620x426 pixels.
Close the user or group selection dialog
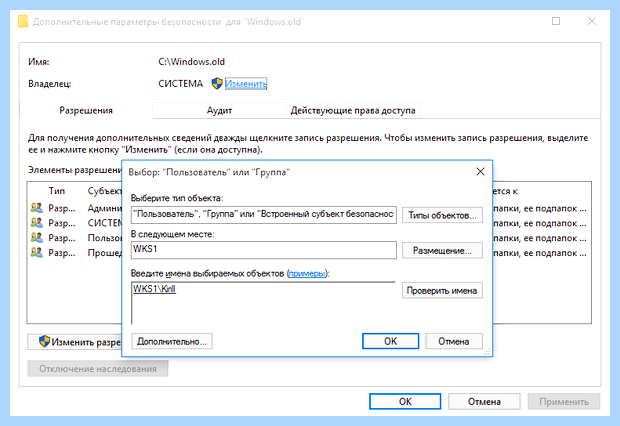480,172
